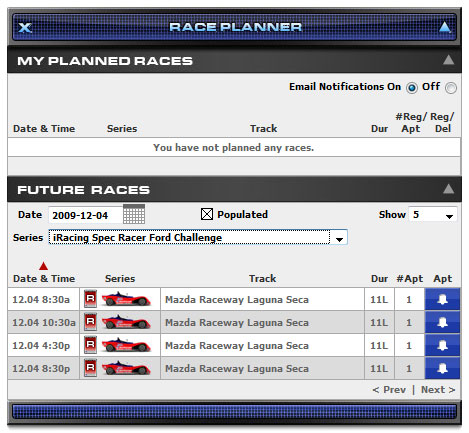Select the 12.04 4:30p date cell

coord(44,345)
